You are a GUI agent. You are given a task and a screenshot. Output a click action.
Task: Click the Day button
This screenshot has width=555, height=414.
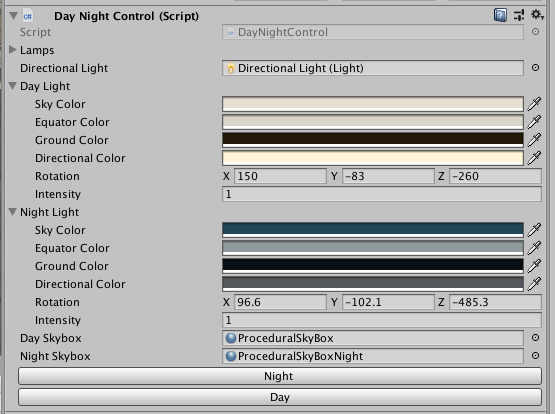pos(280,397)
